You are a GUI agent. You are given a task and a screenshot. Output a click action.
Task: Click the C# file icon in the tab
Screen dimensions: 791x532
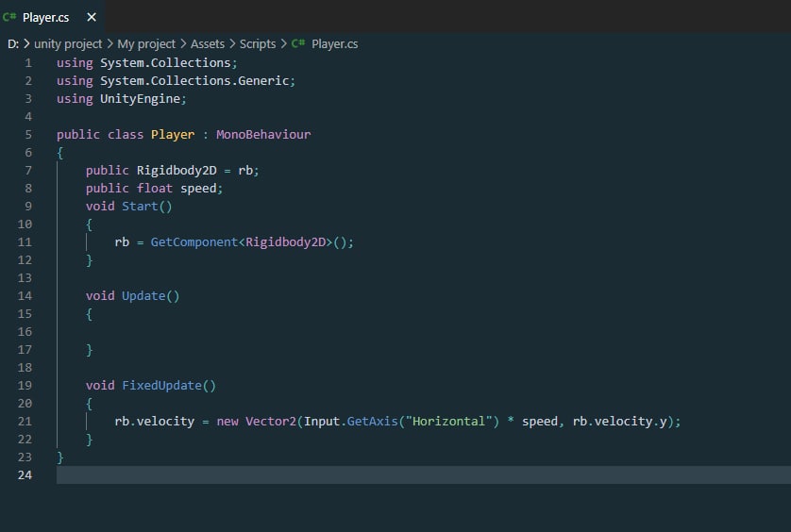click(x=10, y=18)
